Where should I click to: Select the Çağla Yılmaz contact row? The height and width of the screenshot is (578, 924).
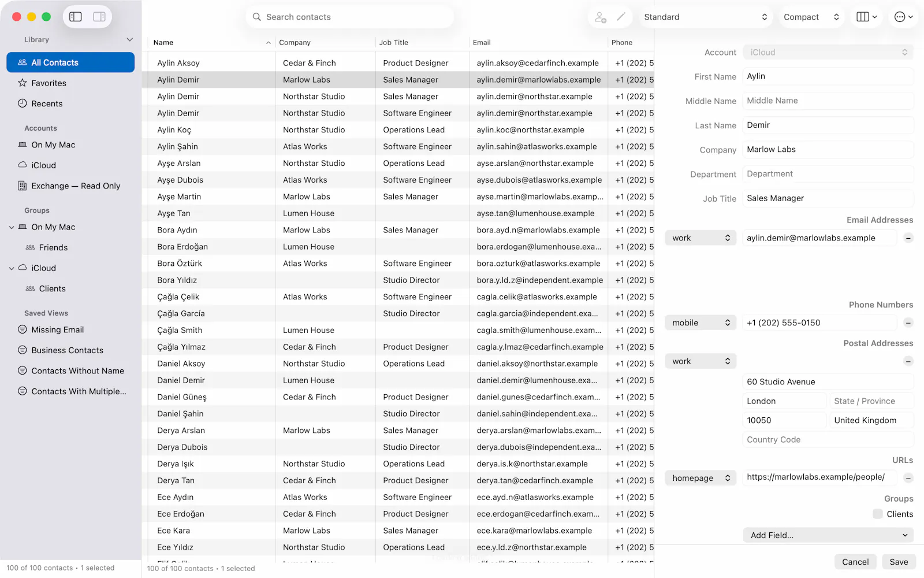click(x=398, y=347)
